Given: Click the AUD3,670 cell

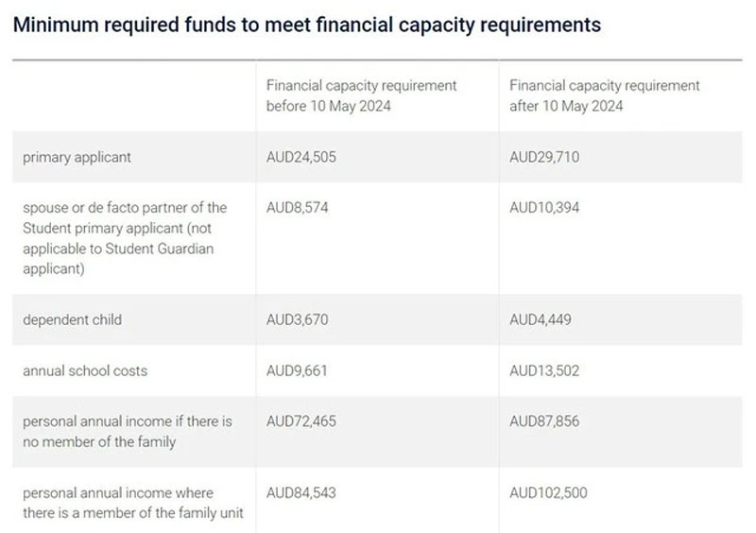Looking at the screenshot, I should (297, 319).
